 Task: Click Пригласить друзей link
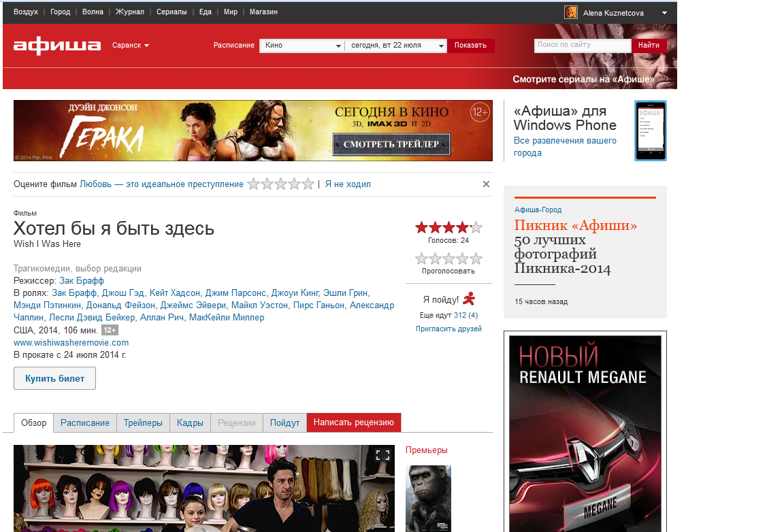click(x=448, y=329)
